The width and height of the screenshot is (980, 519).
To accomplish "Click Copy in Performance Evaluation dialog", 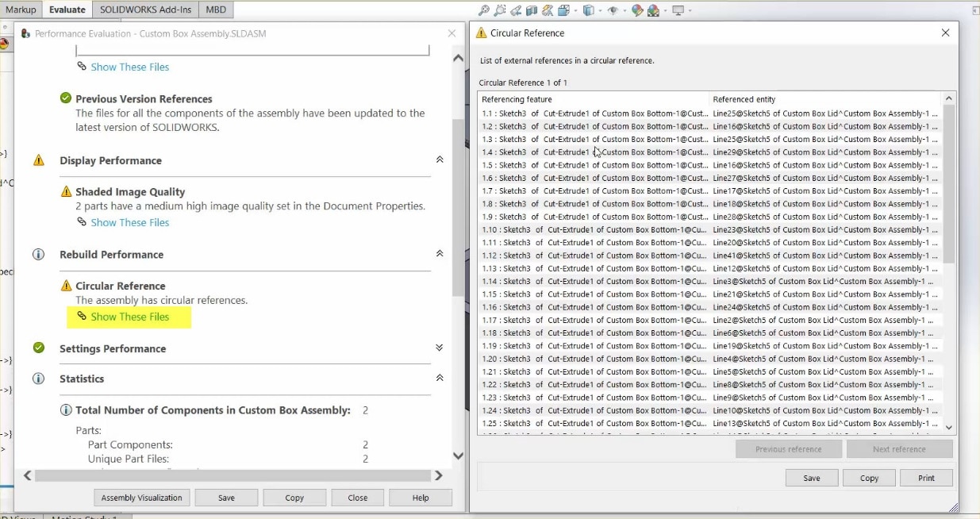I will (x=294, y=498).
